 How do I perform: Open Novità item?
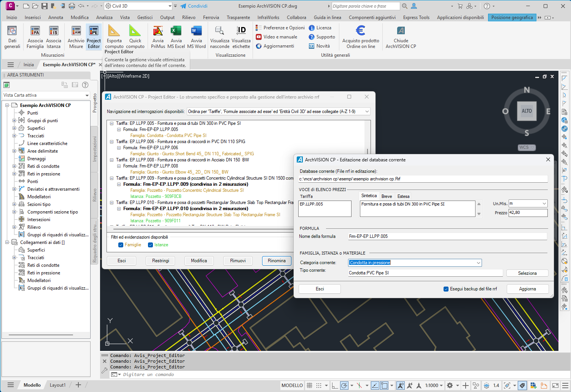point(319,46)
